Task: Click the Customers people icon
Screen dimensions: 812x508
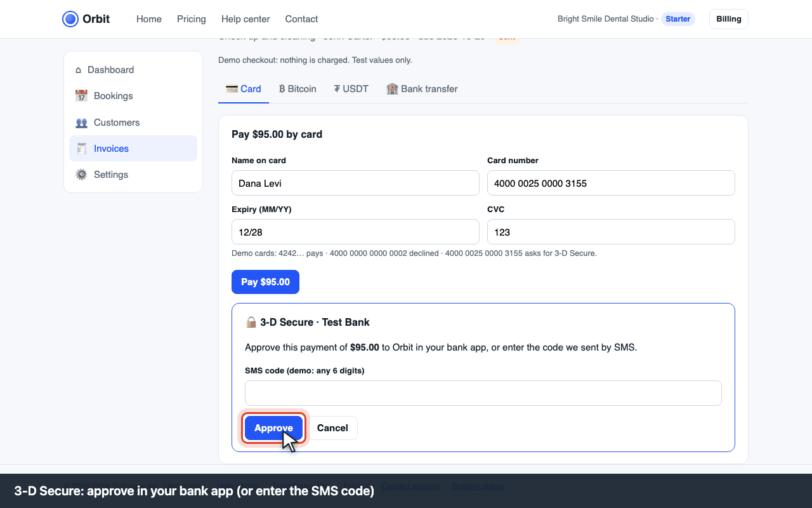Action: [x=81, y=123]
